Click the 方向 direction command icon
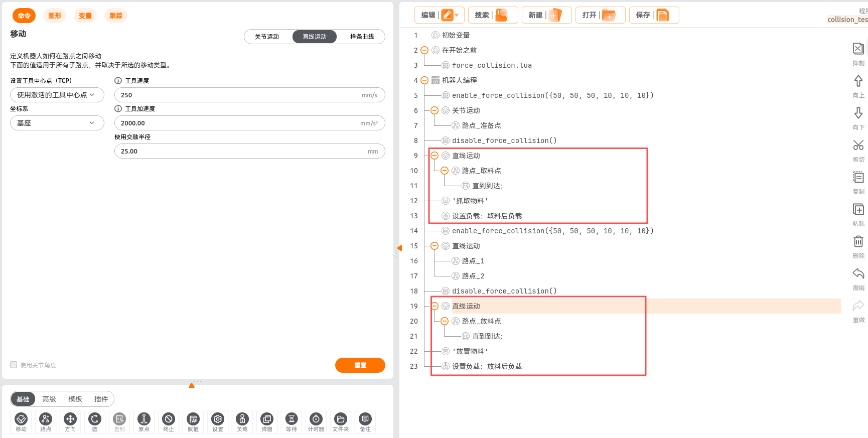The width and height of the screenshot is (868, 438). pyautogui.click(x=70, y=419)
